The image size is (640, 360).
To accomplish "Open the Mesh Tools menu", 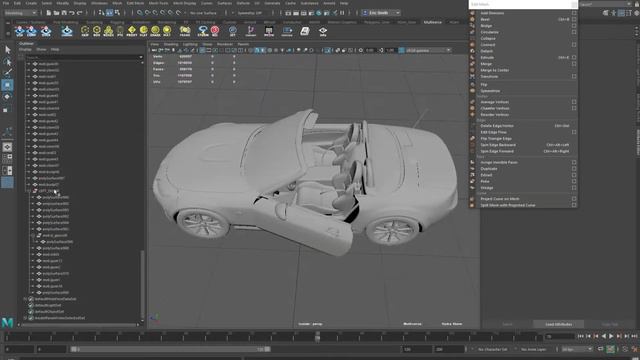I will 158,3.
